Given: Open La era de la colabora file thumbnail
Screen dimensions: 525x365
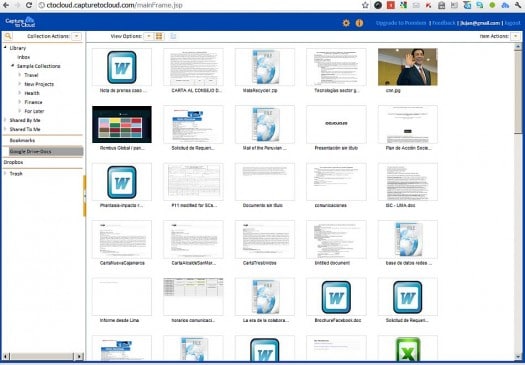Looking at the screenshot, I should coord(265,297).
